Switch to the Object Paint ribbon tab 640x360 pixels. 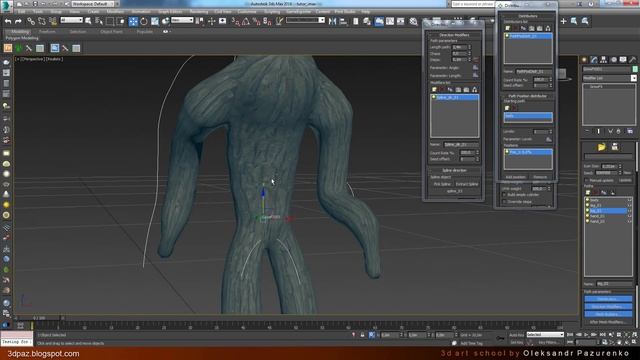click(x=111, y=31)
